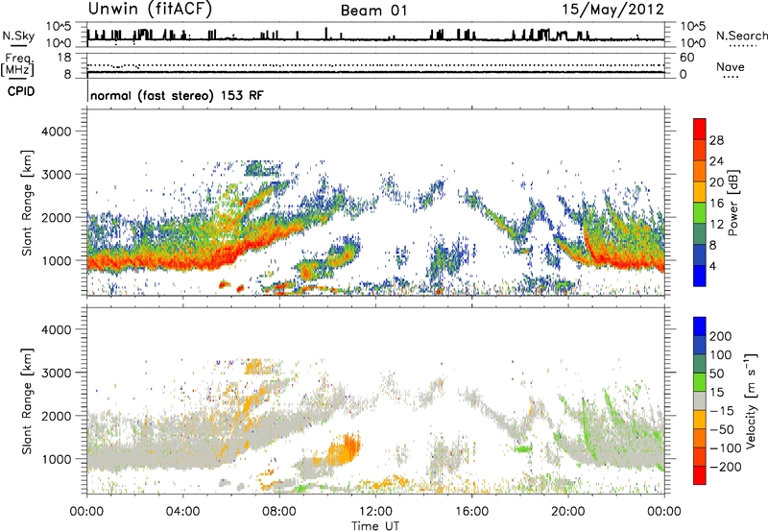Screen dimensions: 768x532
Task: Click the 18 tick on frequency axis
Action: 64,58
